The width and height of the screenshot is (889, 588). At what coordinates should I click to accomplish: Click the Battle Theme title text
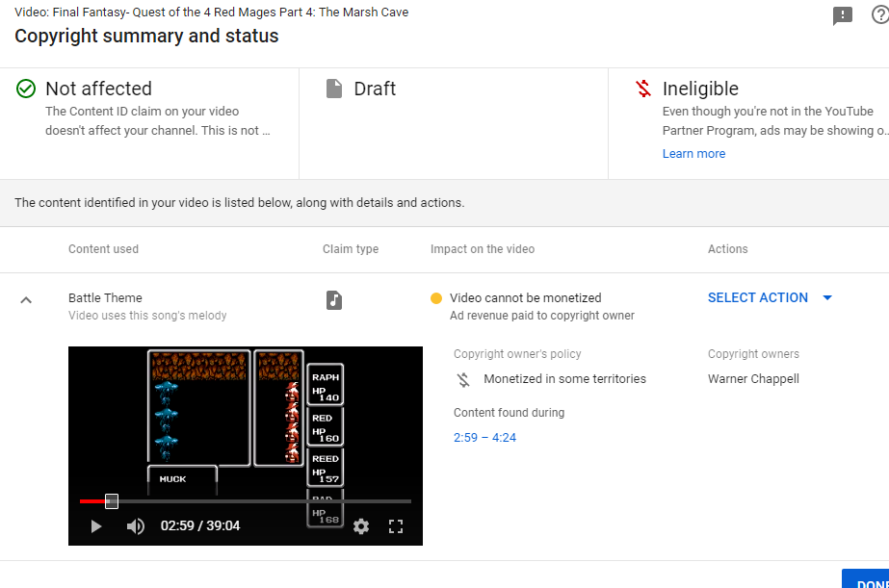(x=105, y=298)
